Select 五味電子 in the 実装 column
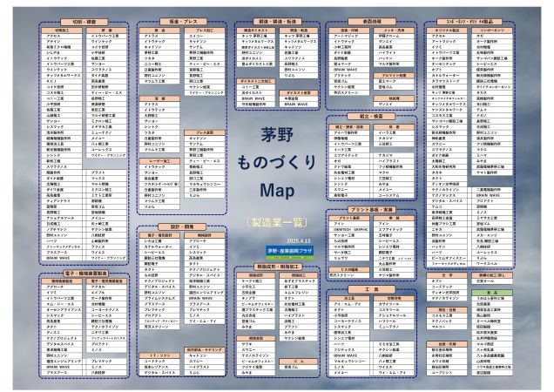Screen dimensions: 554x392 [x=394, y=235]
